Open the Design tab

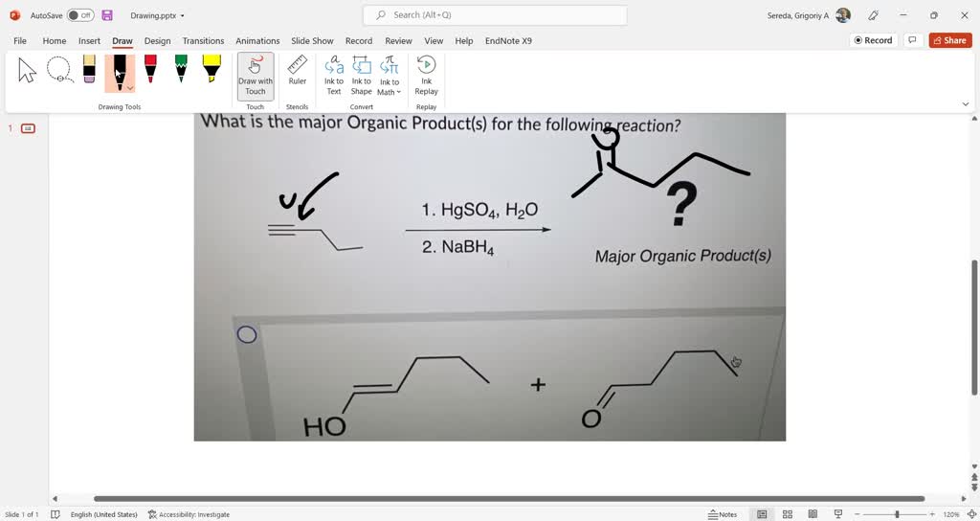(x=158, y=40)
